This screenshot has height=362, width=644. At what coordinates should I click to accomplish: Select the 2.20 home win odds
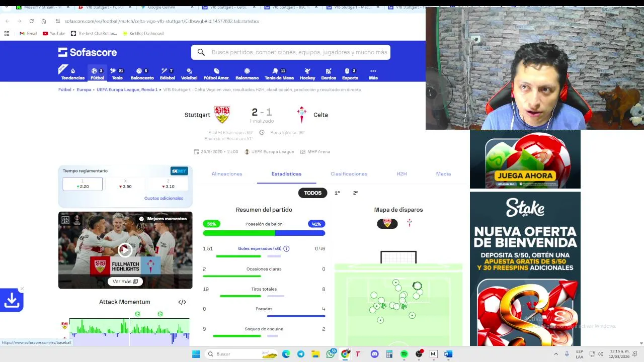83,184
